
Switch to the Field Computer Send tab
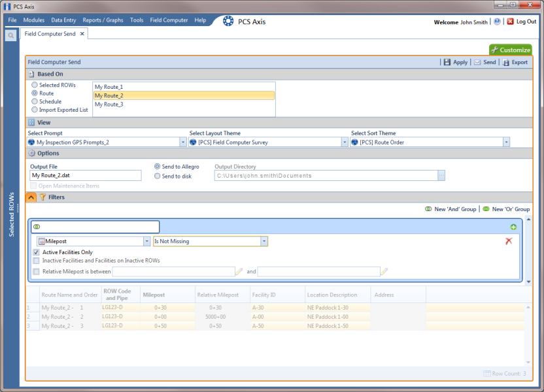(50, 33)
